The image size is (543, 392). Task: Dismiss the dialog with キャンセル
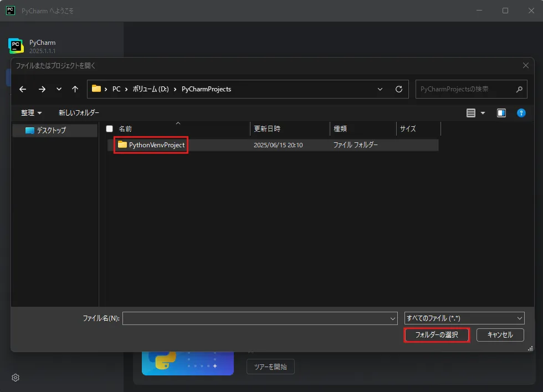[500, 335]
